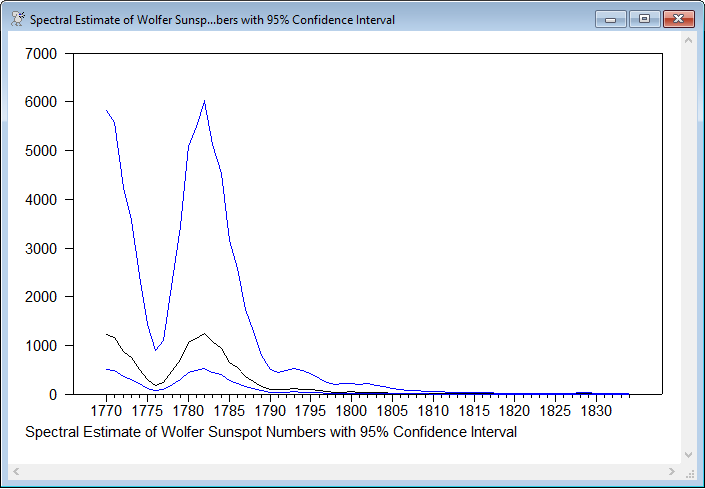The height and width of the screenshot is (489, 705).
Task: Click the 0 y-axis label
Action: (x=56, y=394)
